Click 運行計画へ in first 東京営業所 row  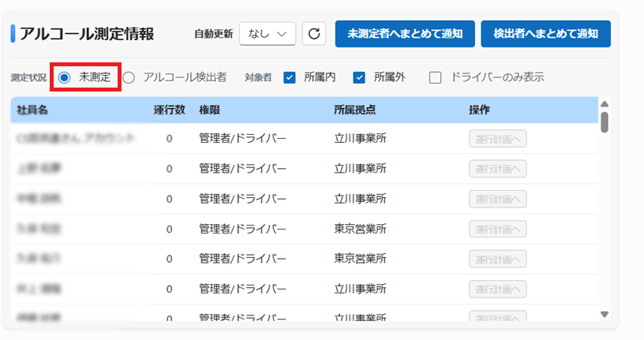pyautogui.click(x=498, y=229)
